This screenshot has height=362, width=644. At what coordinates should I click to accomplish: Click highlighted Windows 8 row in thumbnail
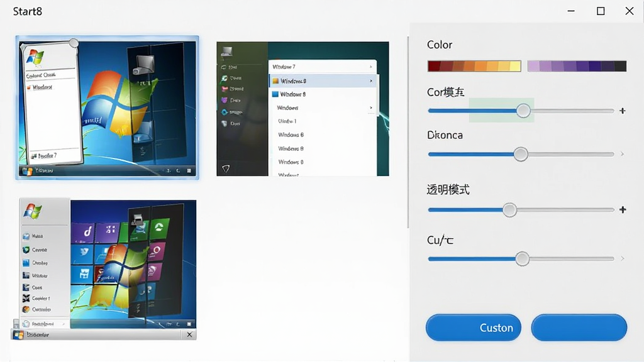point(323,81)
